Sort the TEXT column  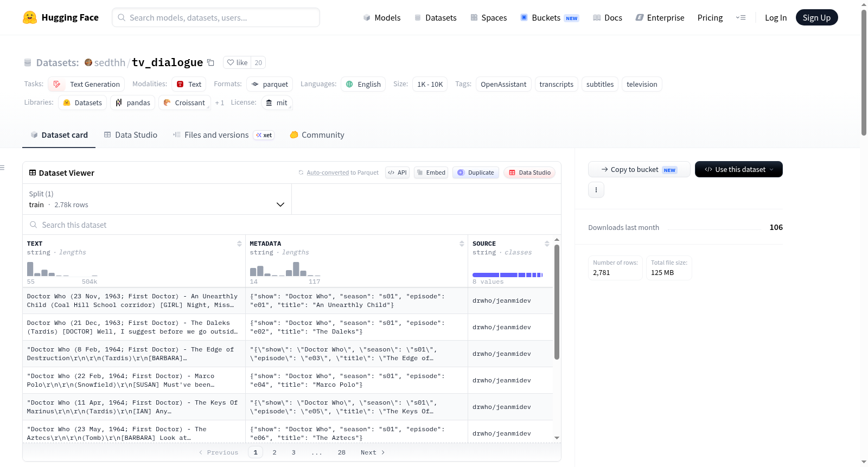(239, 244)
